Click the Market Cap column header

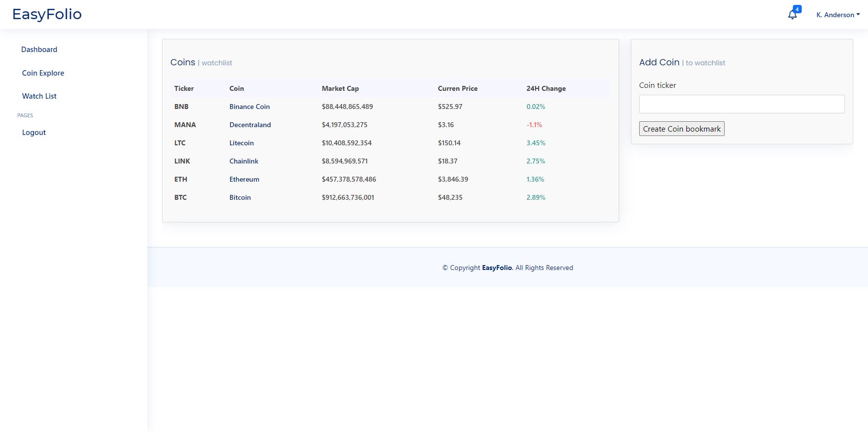(340, 88)
